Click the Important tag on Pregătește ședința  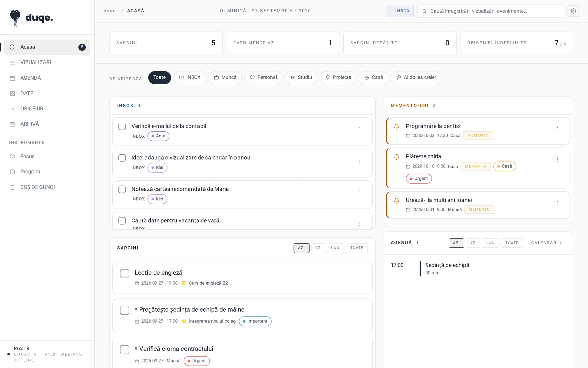click(x=255, y=321)
